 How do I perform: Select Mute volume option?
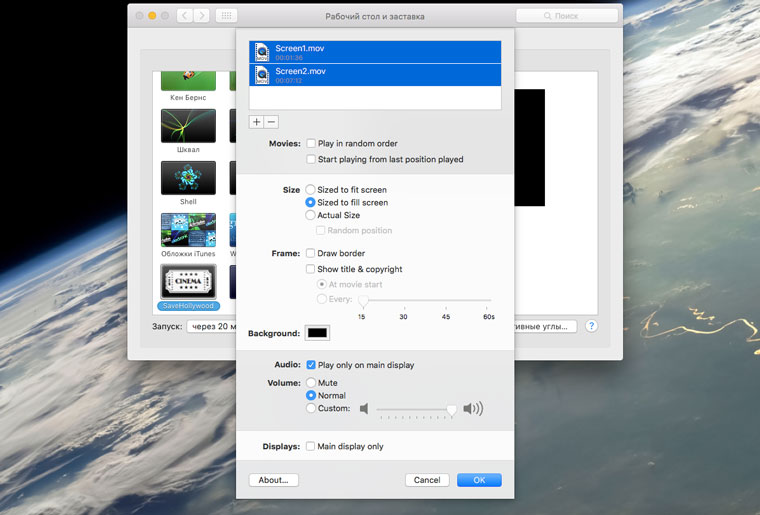311,383
